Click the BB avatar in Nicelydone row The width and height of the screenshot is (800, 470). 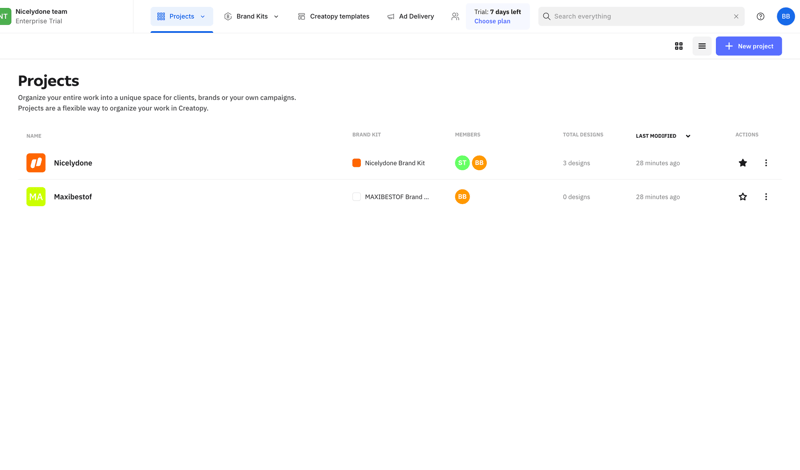click(x=479, y=163)
